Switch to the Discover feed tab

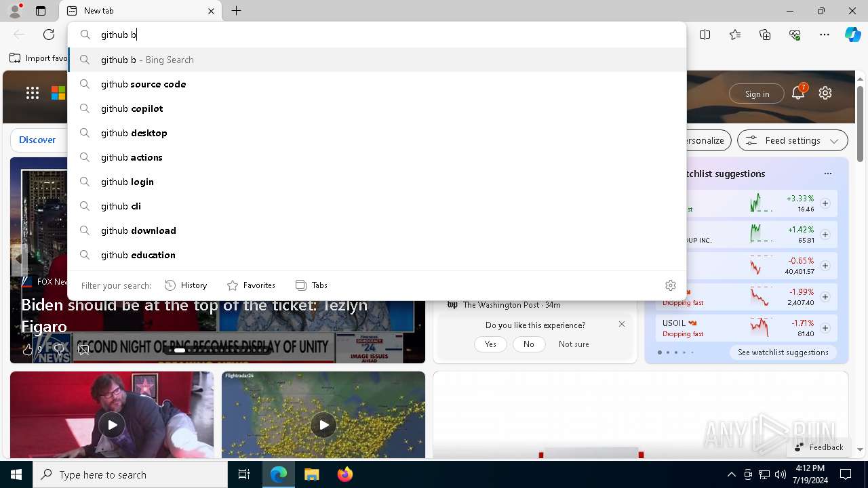tap(37, 140)
